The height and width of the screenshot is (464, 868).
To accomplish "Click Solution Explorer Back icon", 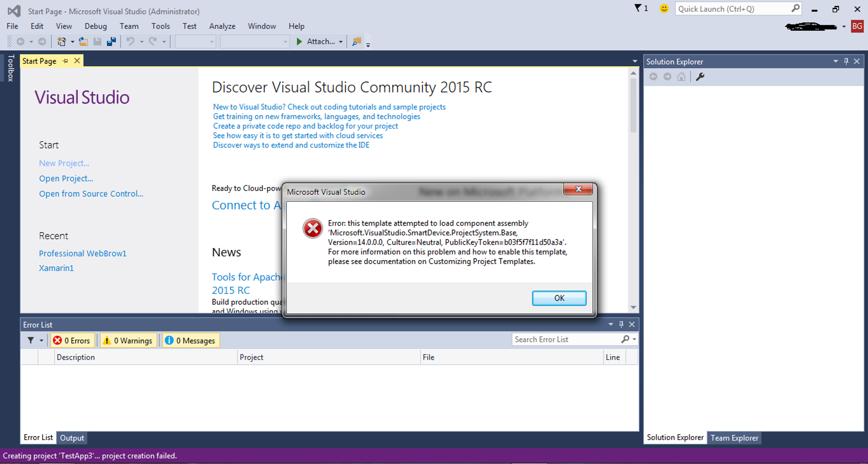I will pos(653,77).
